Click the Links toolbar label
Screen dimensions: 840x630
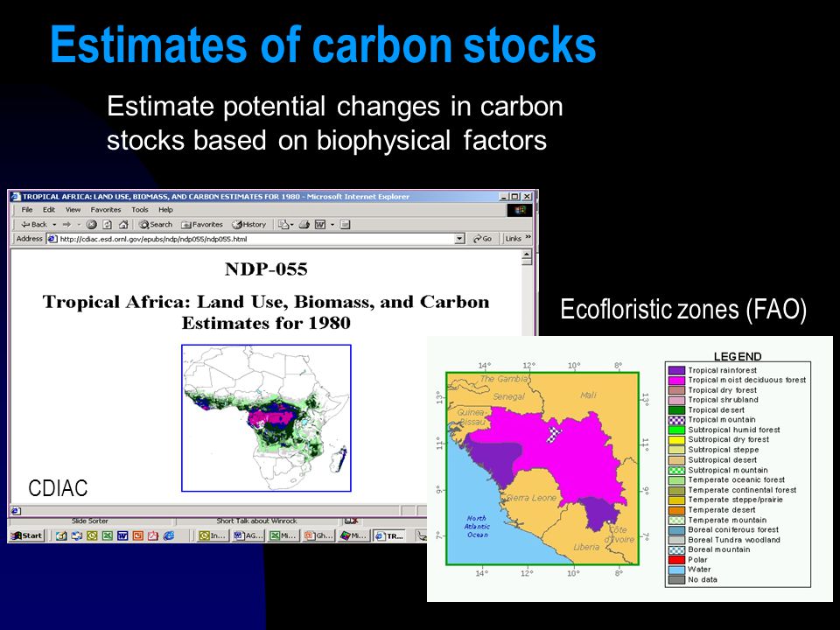[x=513, y=239]
